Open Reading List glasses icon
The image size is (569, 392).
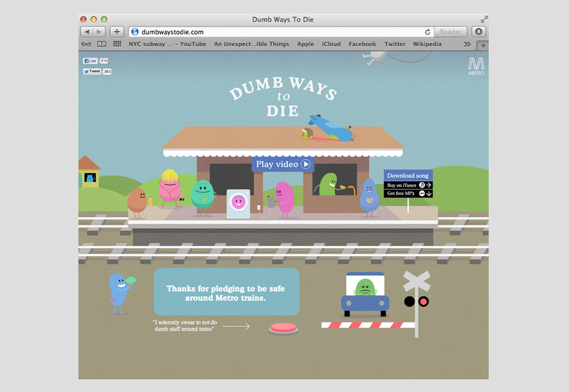[x=87, y=44]
